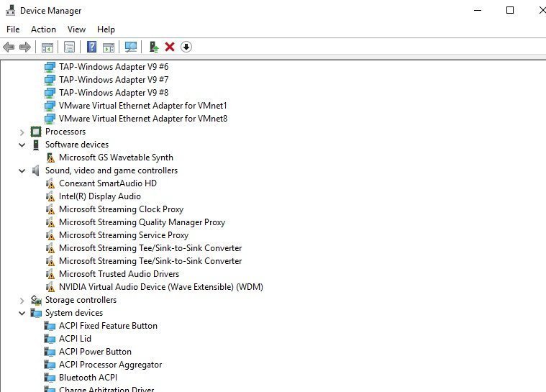This screenshot has height=392, width=546.
Task: Collapse the System devices category
Action: [x=22, y=314]
